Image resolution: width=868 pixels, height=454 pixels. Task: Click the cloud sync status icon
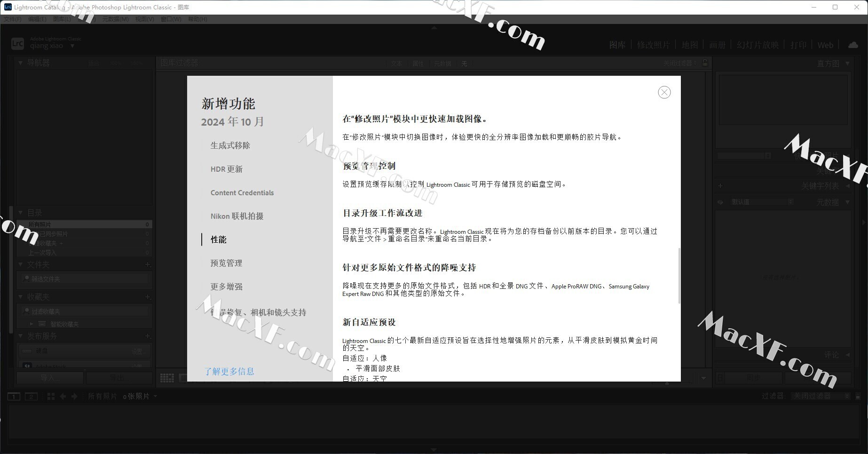(x=853, y=45)
